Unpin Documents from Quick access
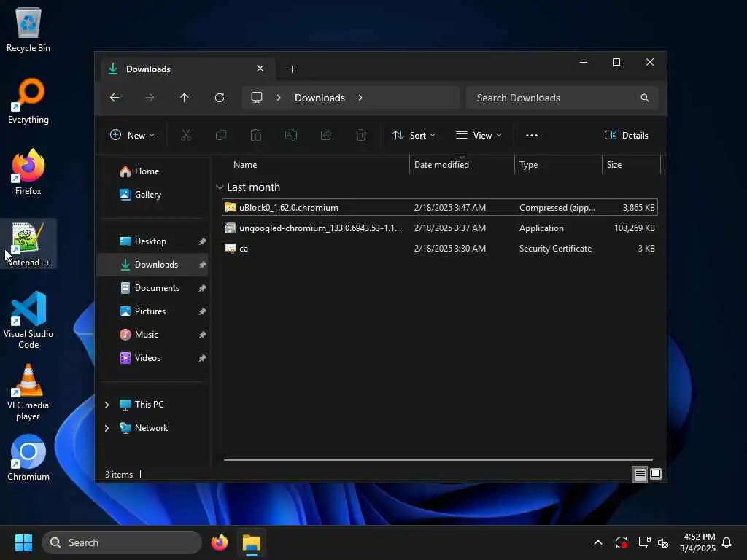 coord(203,288)
